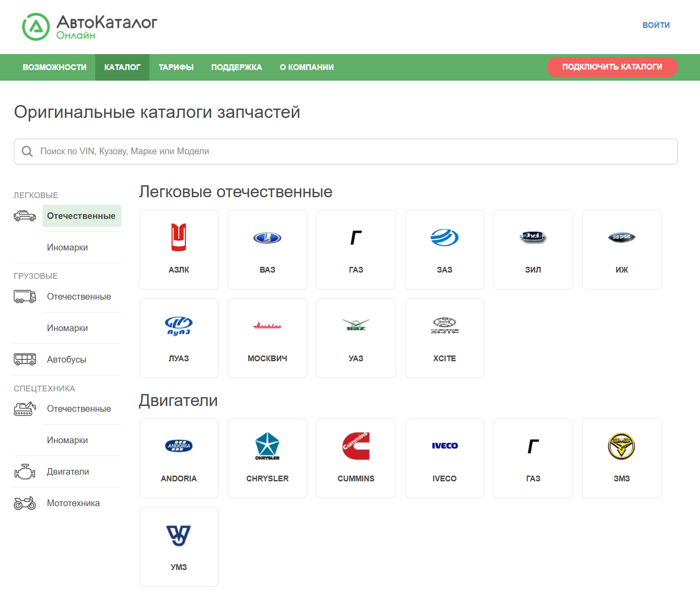700x605 pixels.
Task: Click the Войти login link
Action: pyautogui.click(x=656, y=25)
